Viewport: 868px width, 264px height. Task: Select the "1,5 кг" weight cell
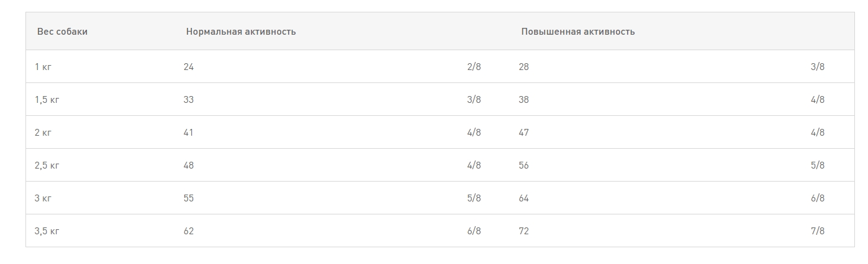pyautogui.click(x=47, y=100)
